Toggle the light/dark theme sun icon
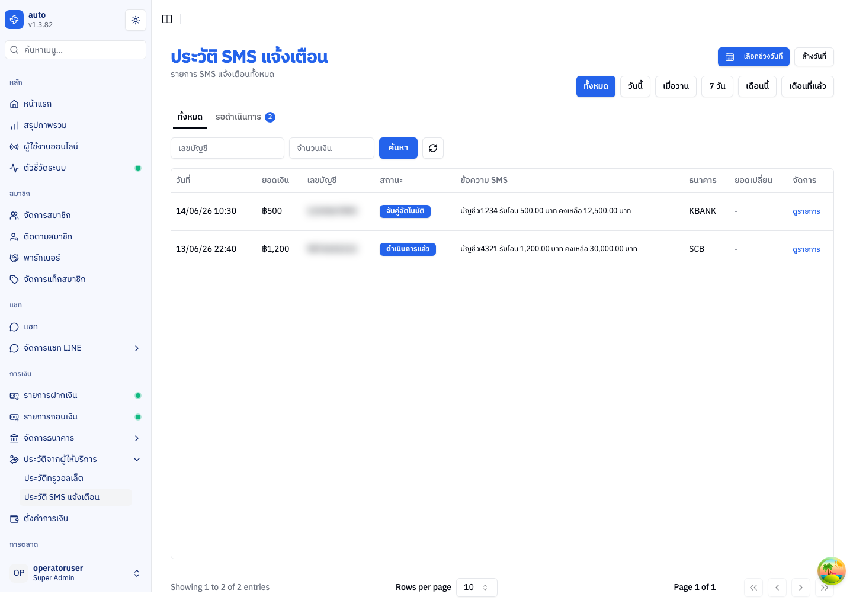 pos(136,20)
